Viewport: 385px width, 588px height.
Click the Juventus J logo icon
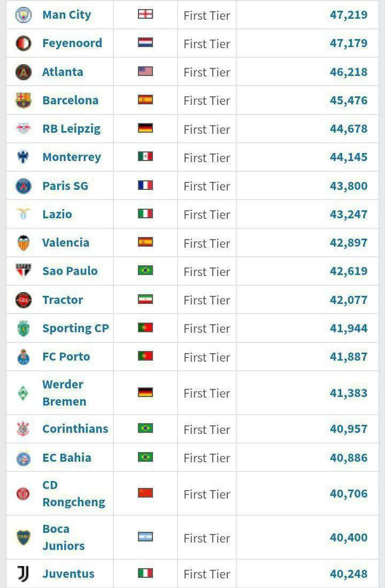pyautogui.click(x=23, y=574)
